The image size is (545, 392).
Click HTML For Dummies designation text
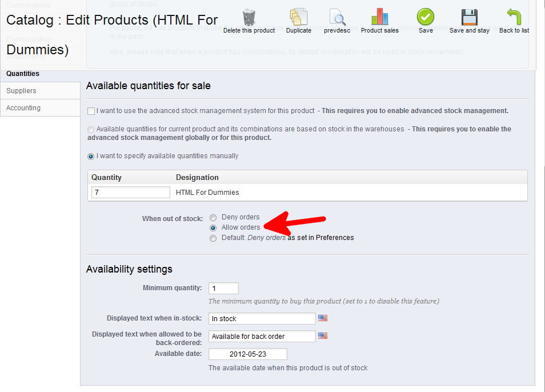pyautogui.click(x=207, y=193)
